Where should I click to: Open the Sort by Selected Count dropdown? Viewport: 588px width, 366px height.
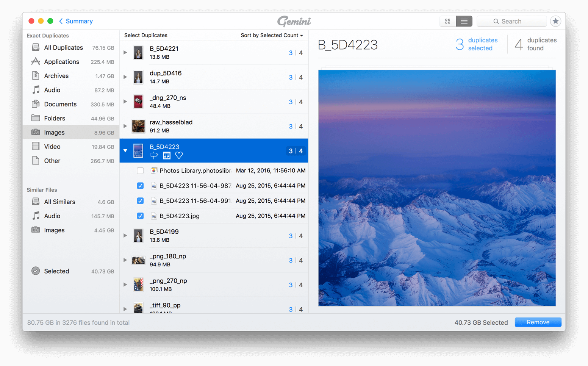click(272, 35)
